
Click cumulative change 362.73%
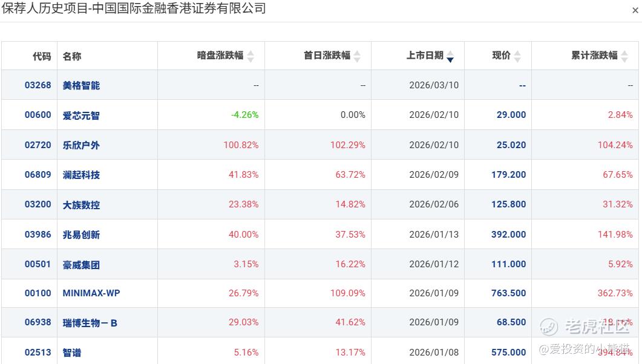615,293
